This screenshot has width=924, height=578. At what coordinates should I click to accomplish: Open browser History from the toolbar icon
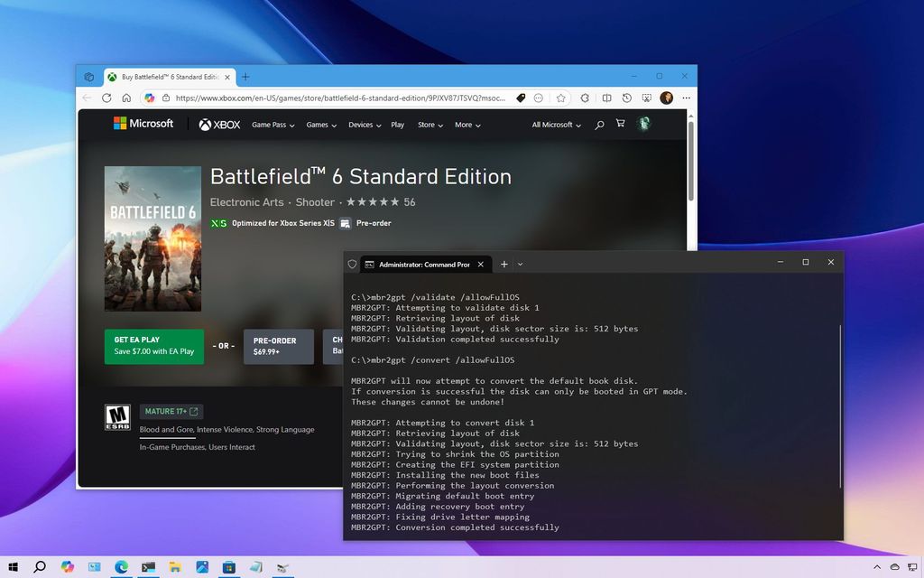pos(627,98)
